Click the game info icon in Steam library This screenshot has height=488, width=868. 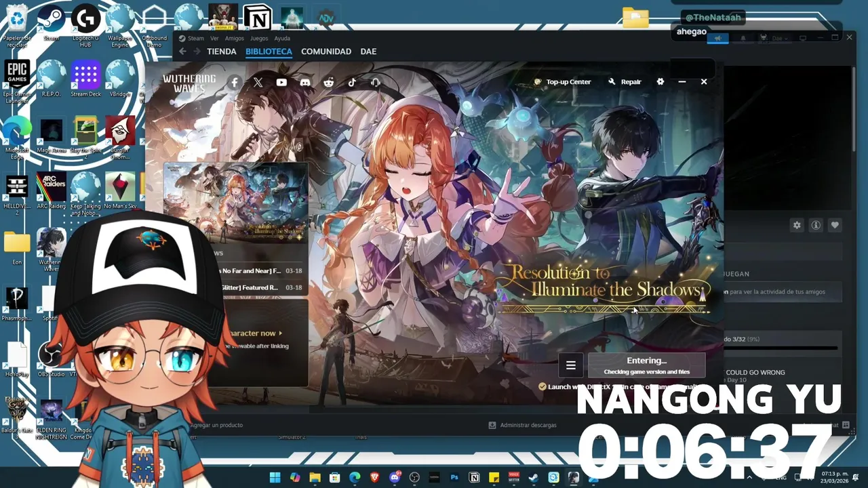[816, 225]
